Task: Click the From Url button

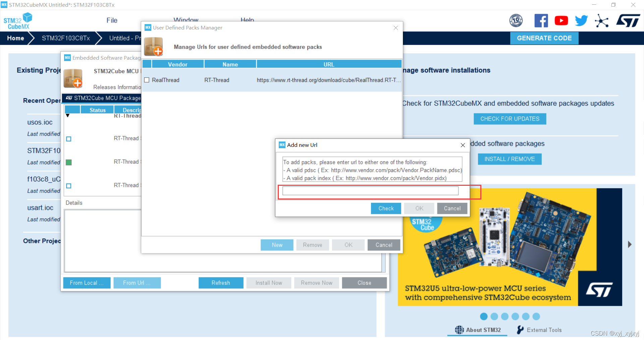Action: [x=137, y=283]
